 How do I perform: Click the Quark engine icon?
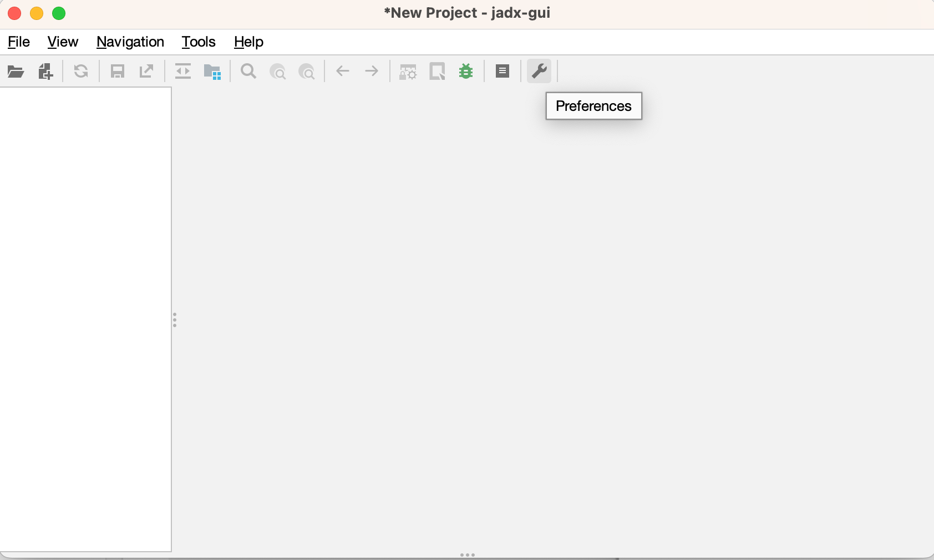click(438, 72)
